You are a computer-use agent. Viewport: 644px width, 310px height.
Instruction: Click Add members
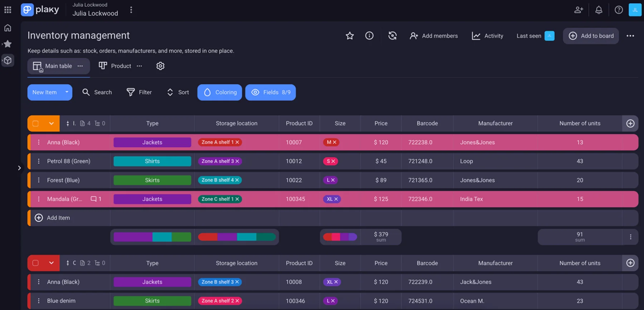(434, 36)
